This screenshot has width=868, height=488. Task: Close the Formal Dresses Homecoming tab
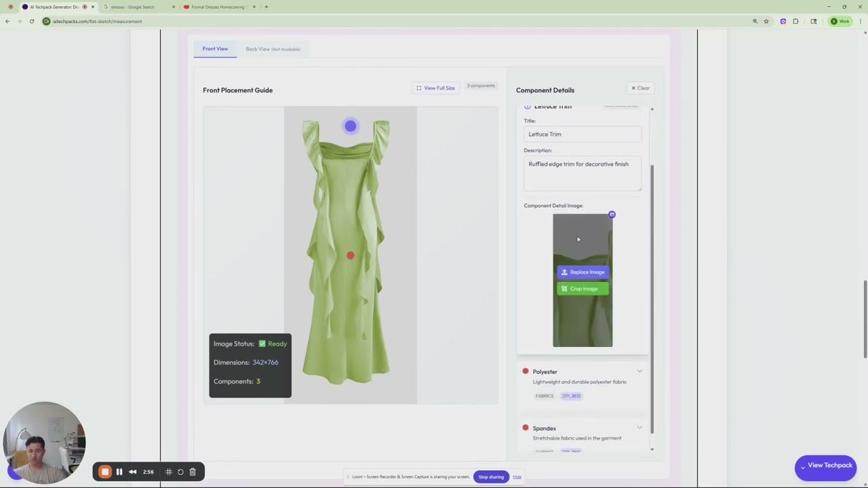coord(254,7)
